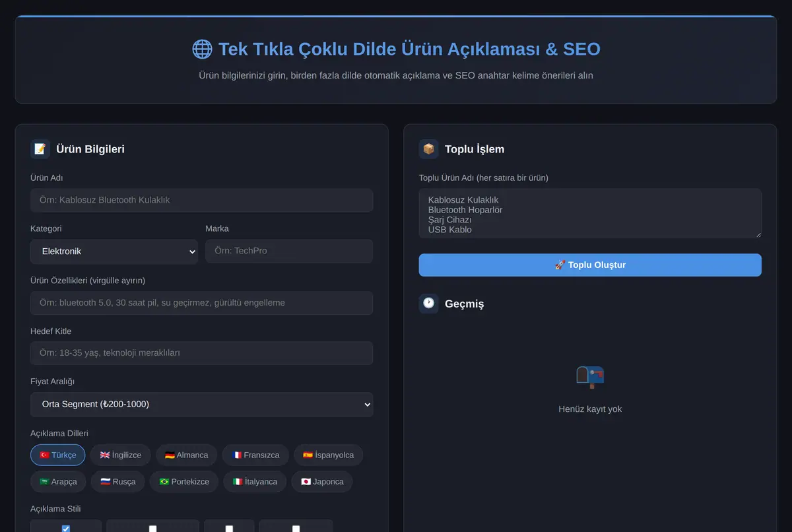The width and height of the screenshot is (792, 532).
Task: Click into the Marka text field
Action: pos(289,251)
